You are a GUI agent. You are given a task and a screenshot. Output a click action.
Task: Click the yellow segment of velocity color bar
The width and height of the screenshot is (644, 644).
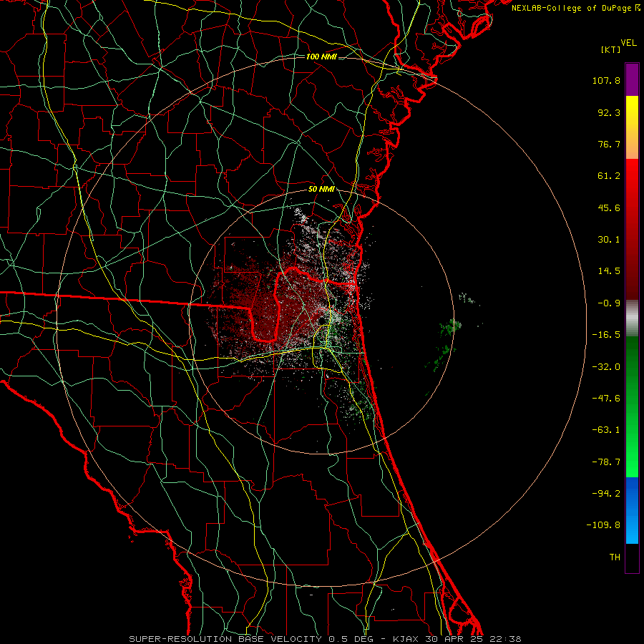(x=632, y=127)
